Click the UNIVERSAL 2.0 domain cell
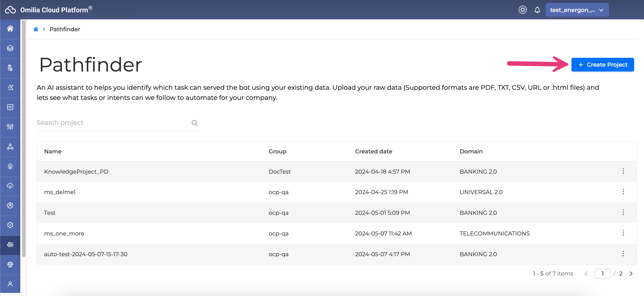644x296 pixels. [x=481, y=192]
